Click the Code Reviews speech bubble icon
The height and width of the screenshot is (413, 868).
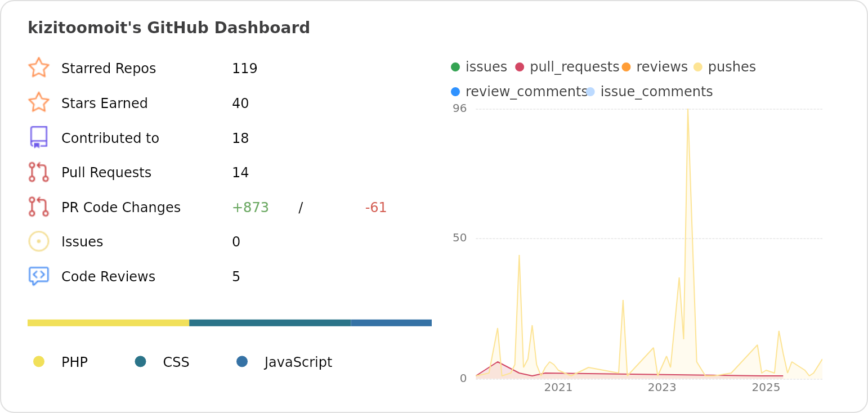pyautogui.click(x=39, y=276)
